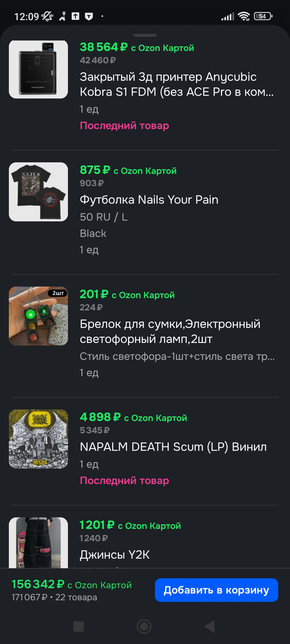This screenshot has width=290, height=644.
Task: Open recent apps square button
Action: pos(79,627)
